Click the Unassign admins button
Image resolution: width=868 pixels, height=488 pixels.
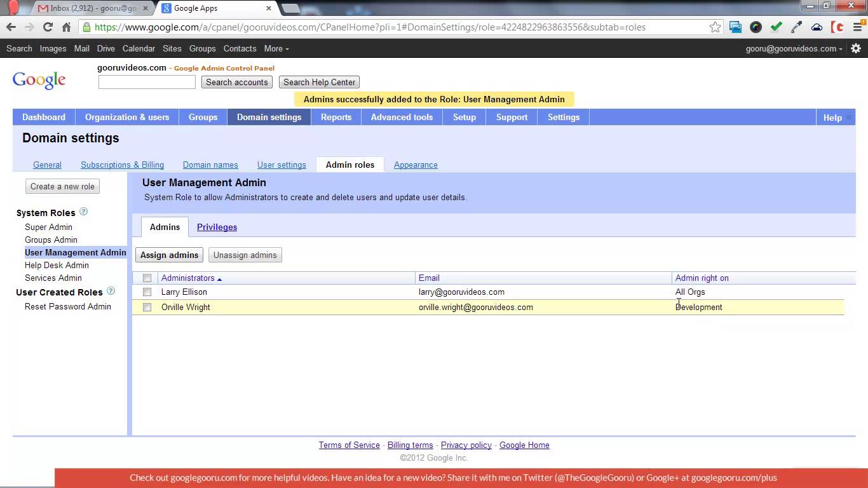coord(245,255)
